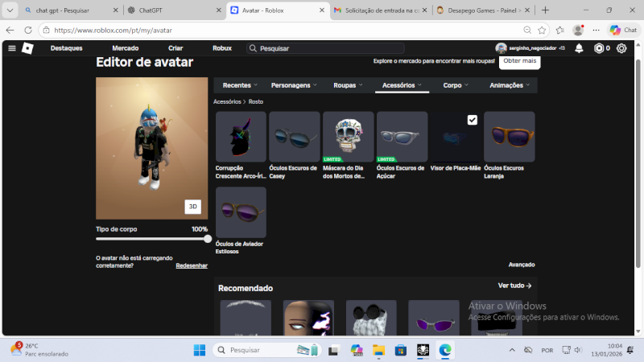Expand the Recentes dropdown
644x362 pixels.
(x=241, y=84)
